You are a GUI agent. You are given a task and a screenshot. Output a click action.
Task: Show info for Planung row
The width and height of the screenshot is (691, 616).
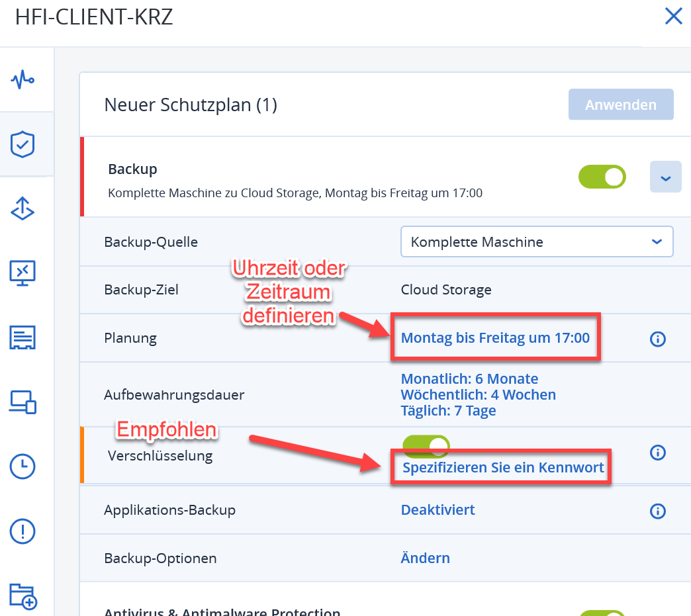pos(657,339)
